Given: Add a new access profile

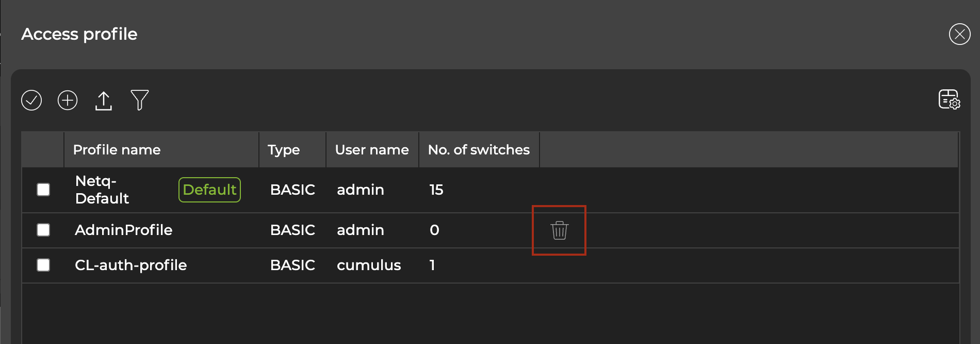Looking at the screenshot, I should click(x=68, y=100).
